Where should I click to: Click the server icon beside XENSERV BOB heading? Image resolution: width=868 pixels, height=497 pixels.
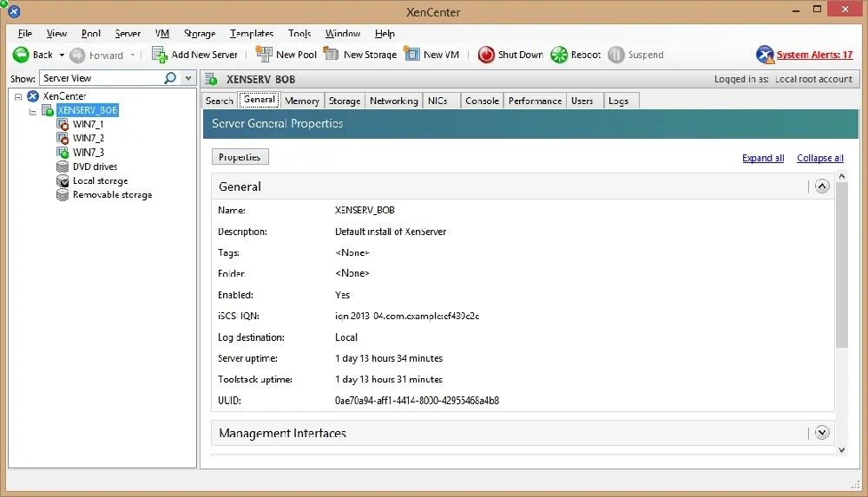[211, 79]
